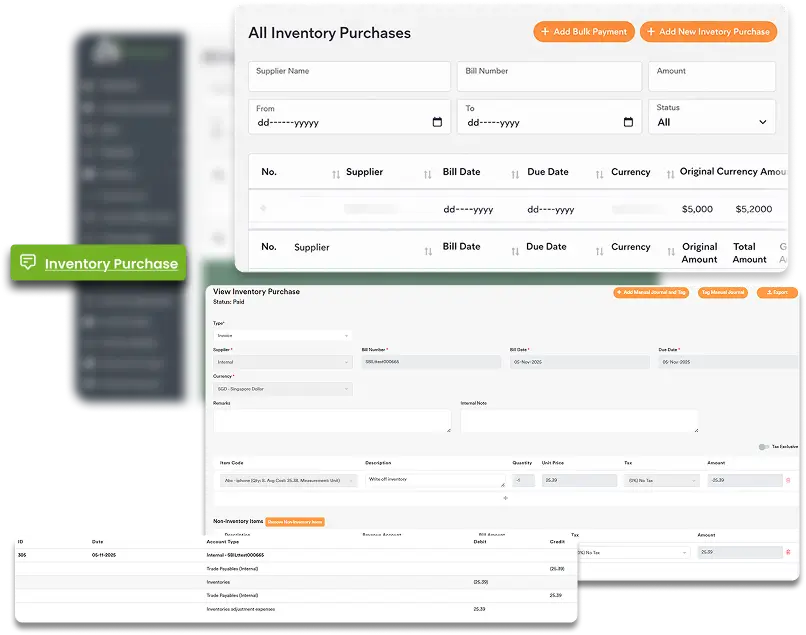The height and width of the screenshot is (635, 806).
Task: Delete the non-inventory item row
Action: (x=788, y=552)
